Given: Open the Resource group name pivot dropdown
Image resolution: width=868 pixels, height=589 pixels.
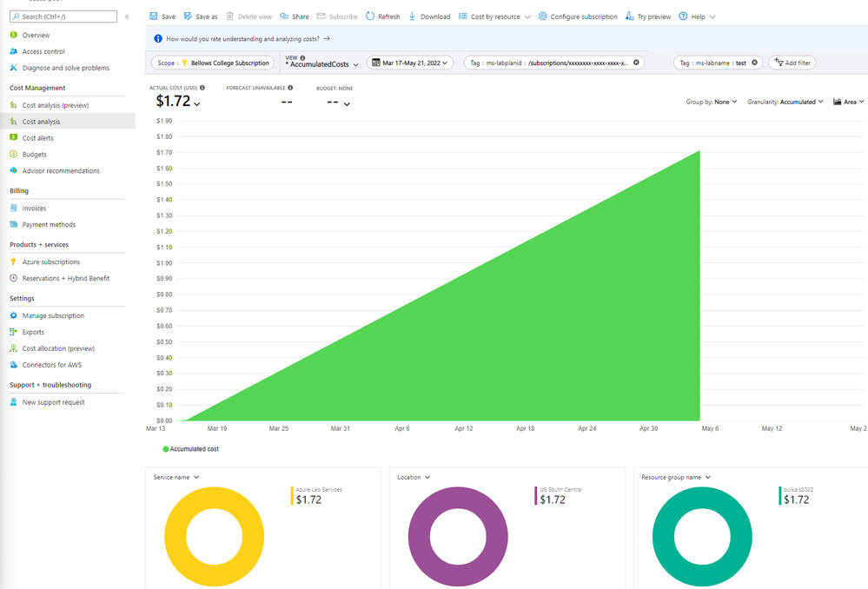Looking at the screenshot, I should coord(675,477).
